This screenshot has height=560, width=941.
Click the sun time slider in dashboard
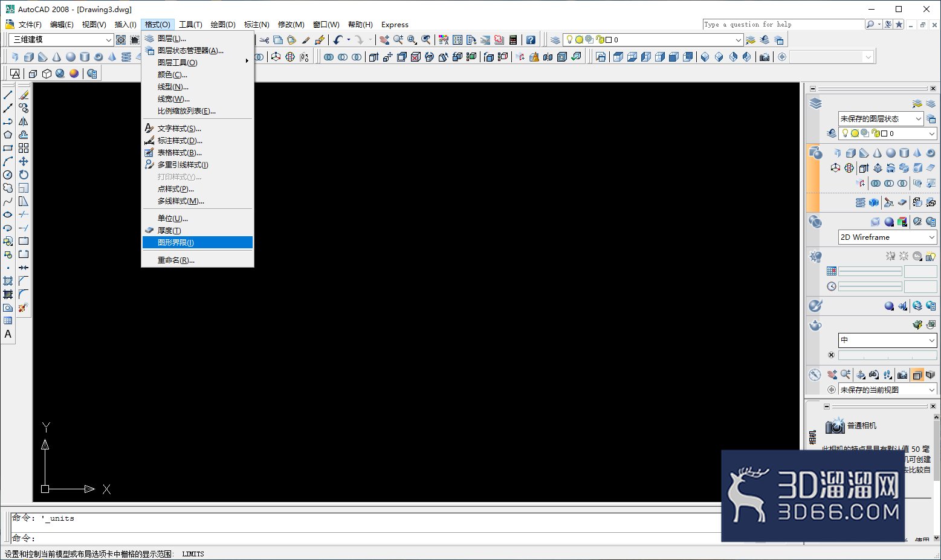(870, 286)
